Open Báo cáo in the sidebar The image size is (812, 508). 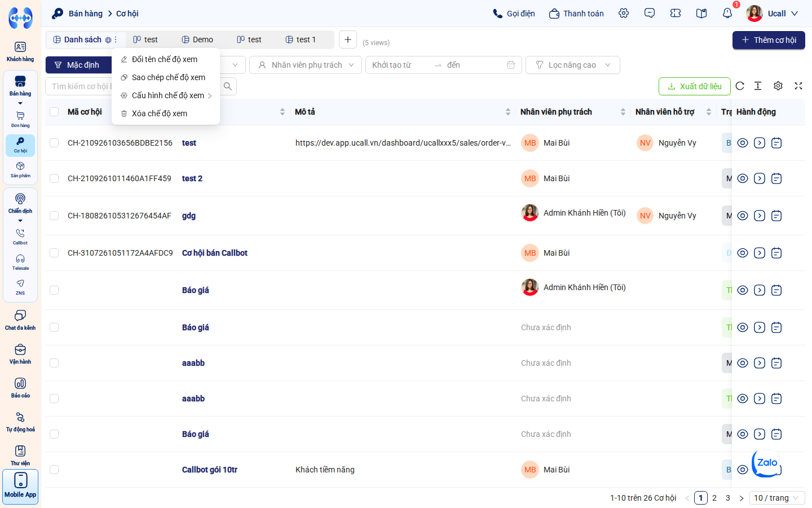point(20,388)
